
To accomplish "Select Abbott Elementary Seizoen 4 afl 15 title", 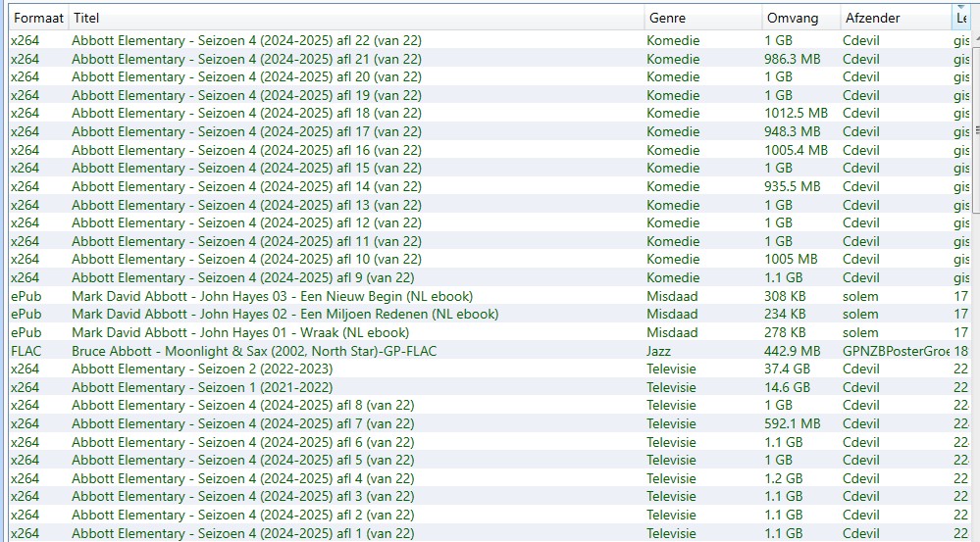I will [246, 168].
